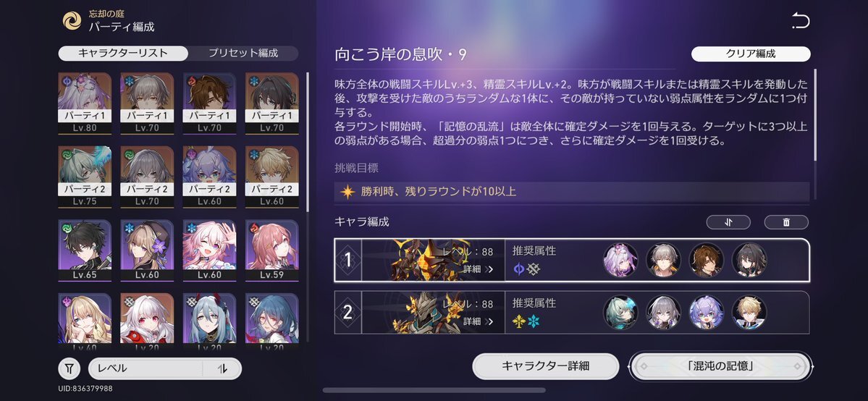
Task: Click the クリア編成 button
Action: click(751, 54)
